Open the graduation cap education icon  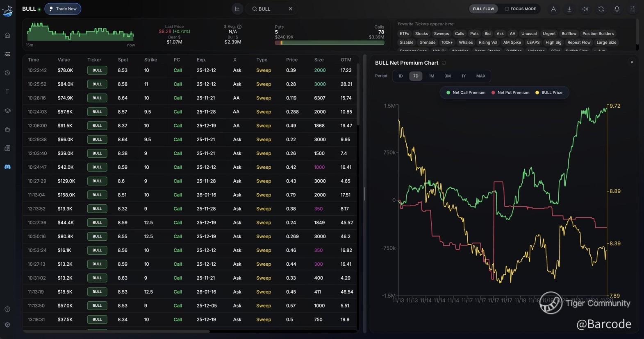coord(7,111)
